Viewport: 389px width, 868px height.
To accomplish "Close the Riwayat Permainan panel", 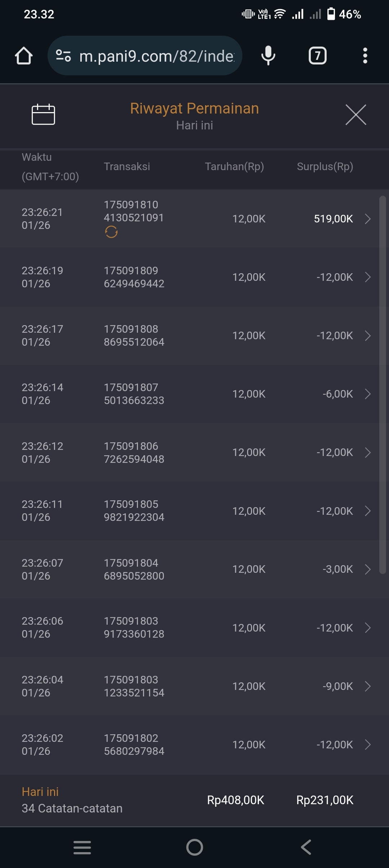I will (x=356, y=115).
